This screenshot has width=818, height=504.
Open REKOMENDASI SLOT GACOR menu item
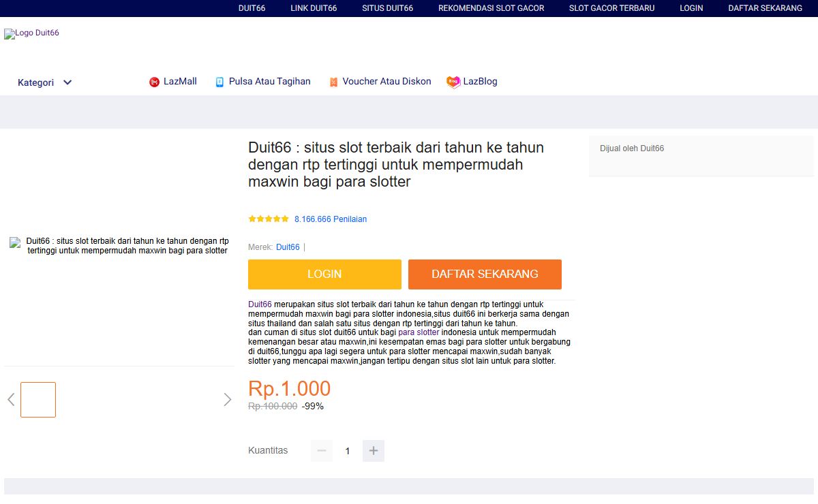(x=491, y=8)
